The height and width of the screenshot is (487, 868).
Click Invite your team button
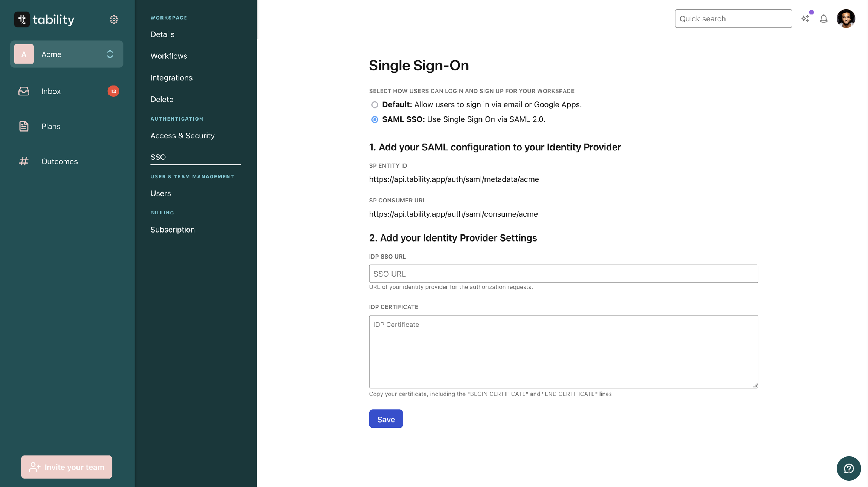click(67, 467)
